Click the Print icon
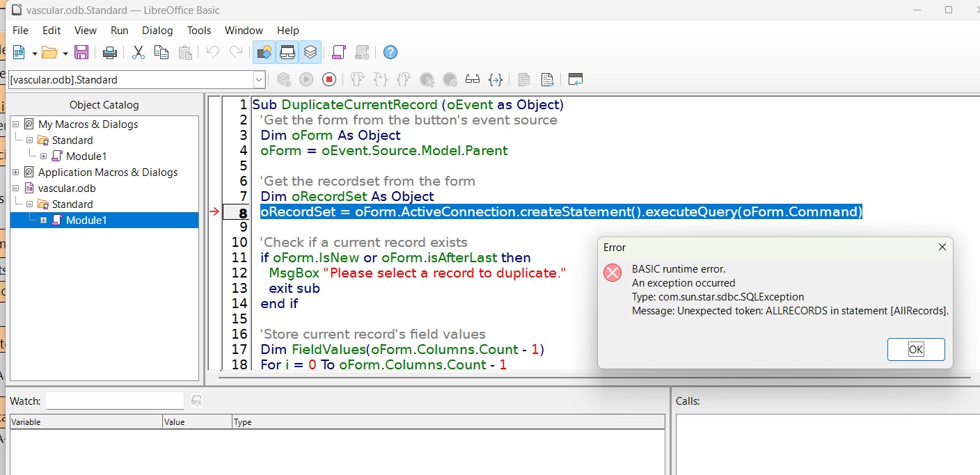The width and height of the screenshot is (980, 475). [x=109, y=52]
